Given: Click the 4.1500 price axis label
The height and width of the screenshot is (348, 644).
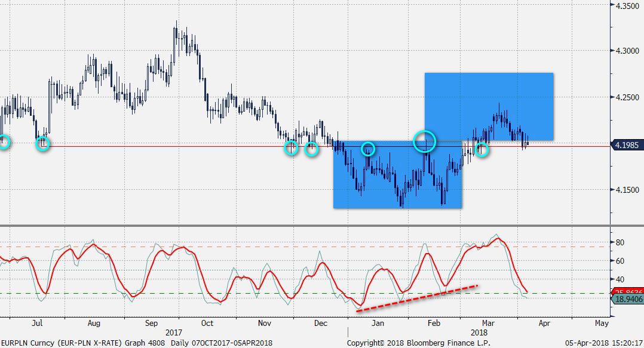Looking at the screenshot, I should coord(627,190).
